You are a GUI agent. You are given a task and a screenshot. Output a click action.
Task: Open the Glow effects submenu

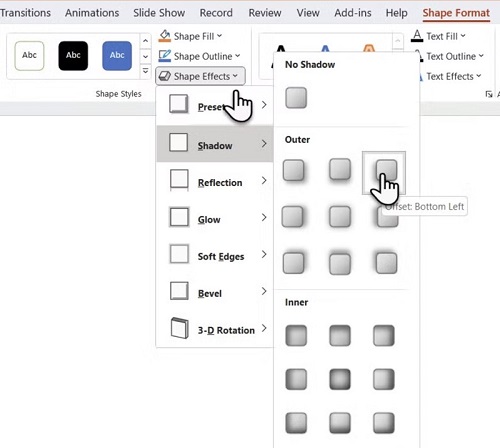(215, 218)
